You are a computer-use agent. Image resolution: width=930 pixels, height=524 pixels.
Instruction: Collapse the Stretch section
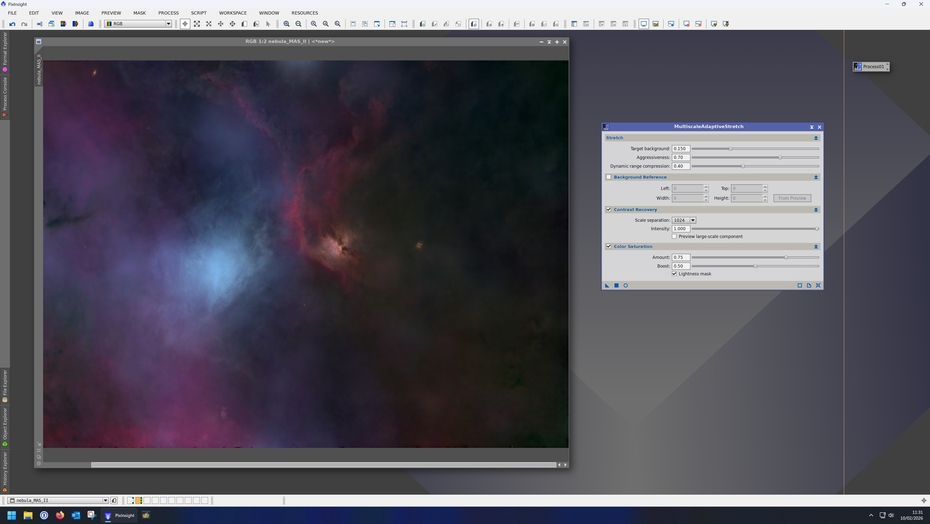[x=815, y=138]
